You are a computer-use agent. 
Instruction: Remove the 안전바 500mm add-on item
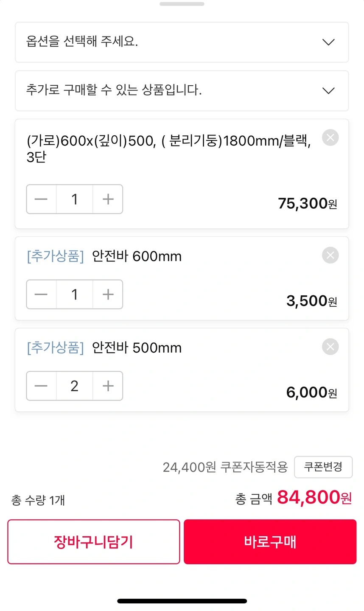point(330,347)
